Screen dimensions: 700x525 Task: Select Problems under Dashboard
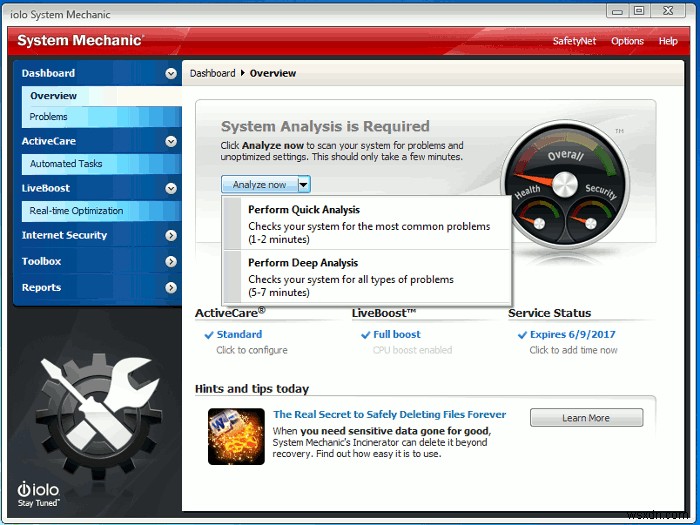pos(49,117)
